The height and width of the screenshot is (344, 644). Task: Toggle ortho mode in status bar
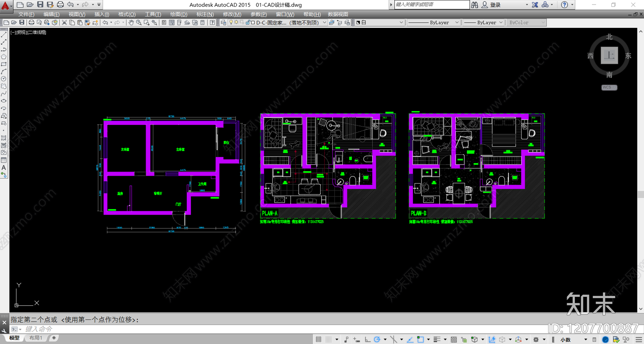point(367,340)
